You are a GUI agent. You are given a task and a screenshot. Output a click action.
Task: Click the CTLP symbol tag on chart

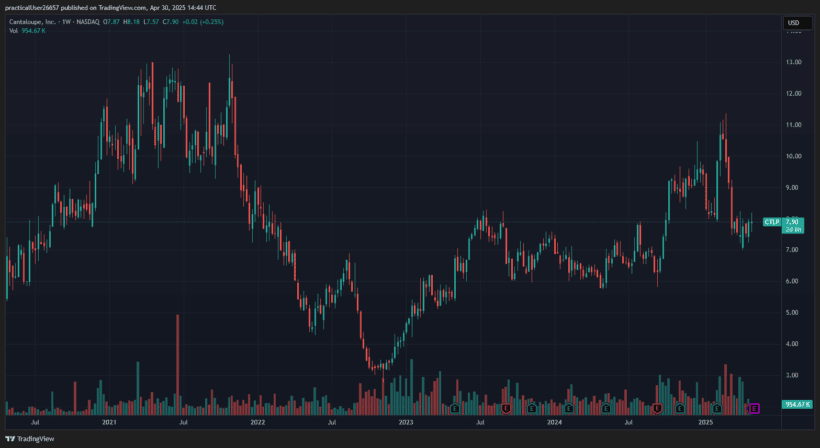click(771, 221)
